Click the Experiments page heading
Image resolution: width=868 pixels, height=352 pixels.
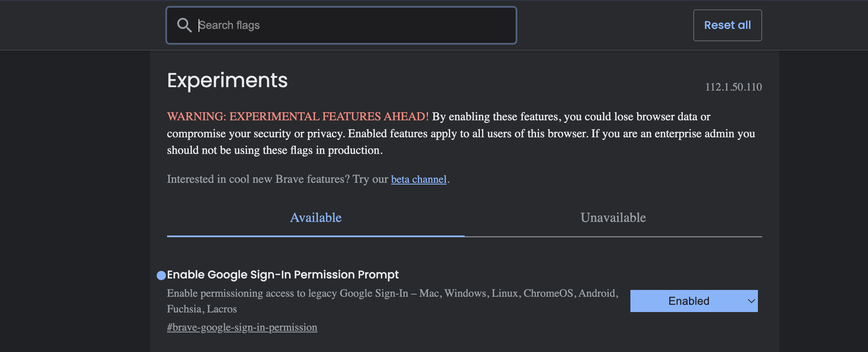(227, 80)
